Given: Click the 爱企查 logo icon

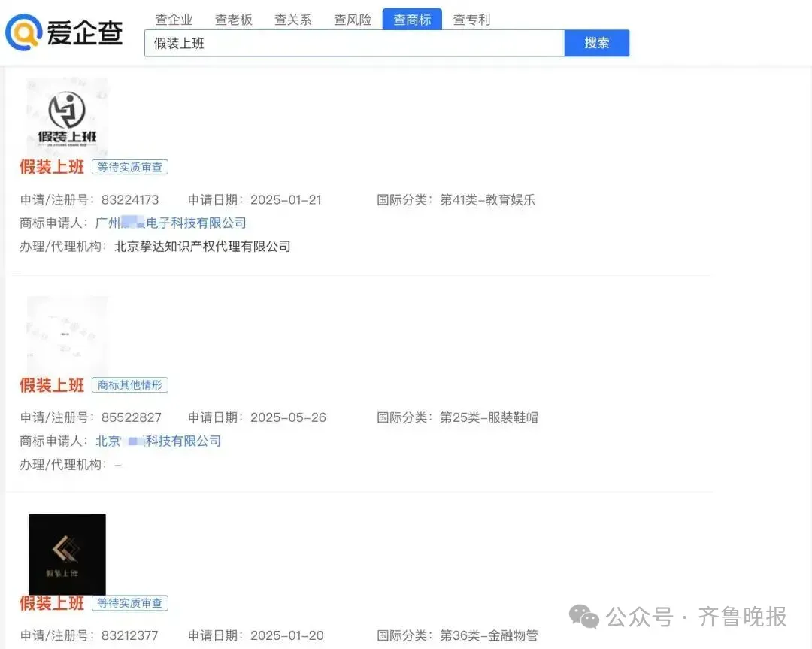Looking at the screenshot, I should [x=23, y=33].
